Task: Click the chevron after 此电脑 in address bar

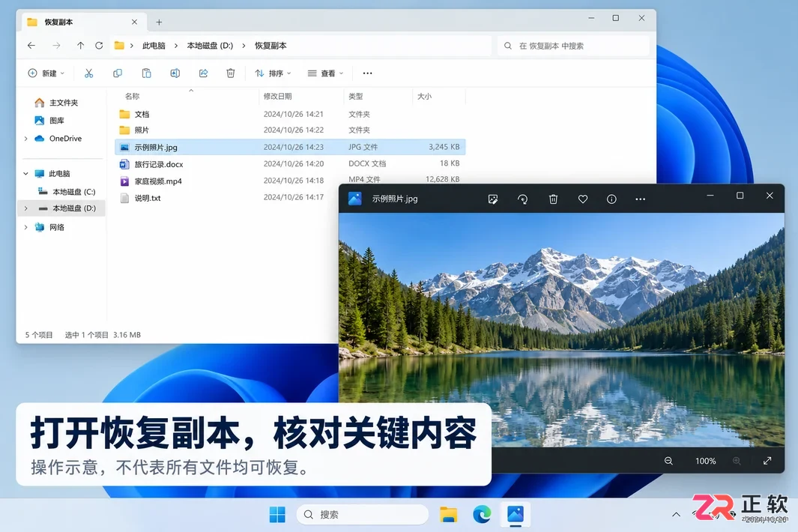Action: [176, 46]
